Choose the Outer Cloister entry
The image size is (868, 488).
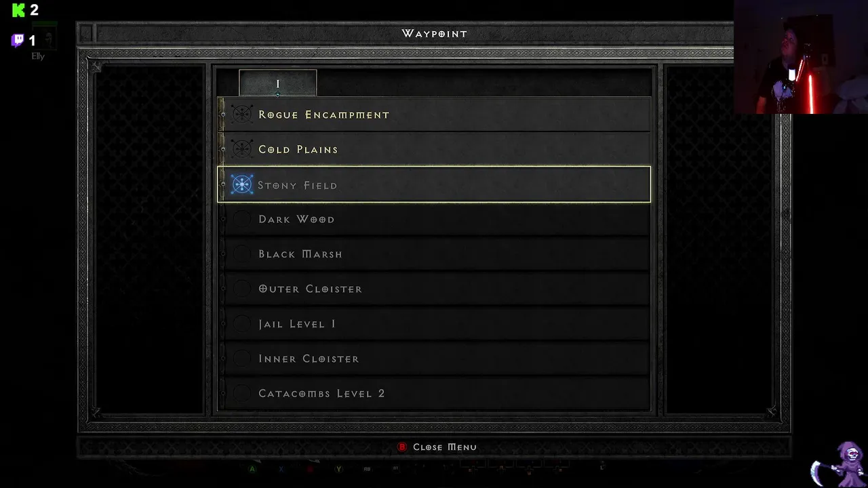434,289
